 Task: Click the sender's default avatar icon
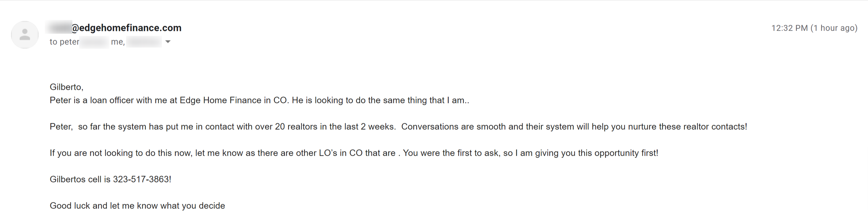point(25,34)
